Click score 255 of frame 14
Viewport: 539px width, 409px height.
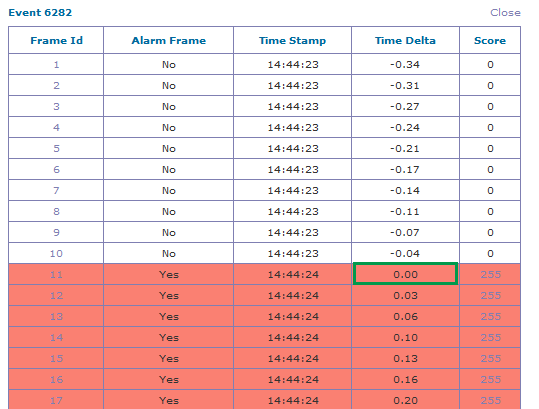(491, 338)
